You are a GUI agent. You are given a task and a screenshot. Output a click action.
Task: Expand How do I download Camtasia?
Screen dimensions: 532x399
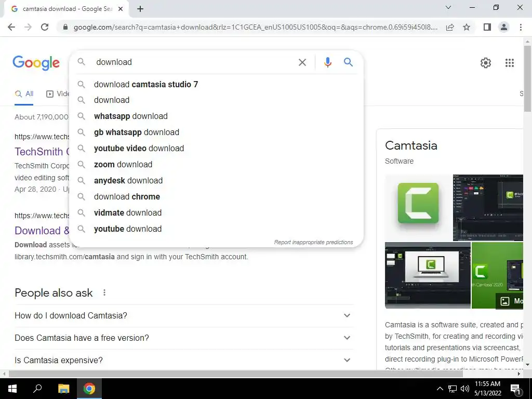184,315
